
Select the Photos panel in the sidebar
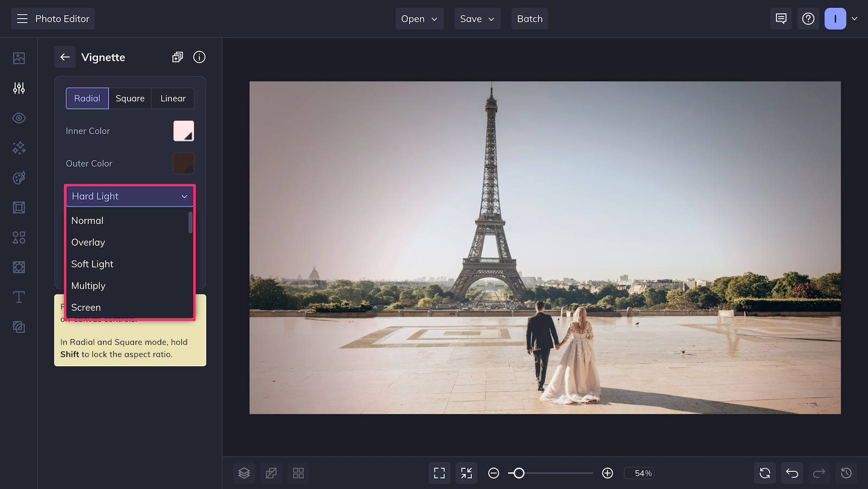pos(18,58)
